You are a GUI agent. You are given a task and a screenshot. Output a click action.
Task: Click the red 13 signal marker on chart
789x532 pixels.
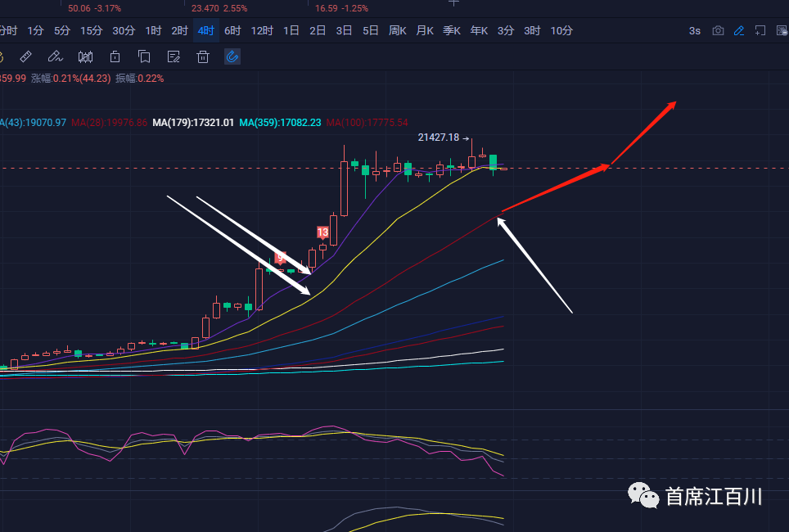(322, 232)
